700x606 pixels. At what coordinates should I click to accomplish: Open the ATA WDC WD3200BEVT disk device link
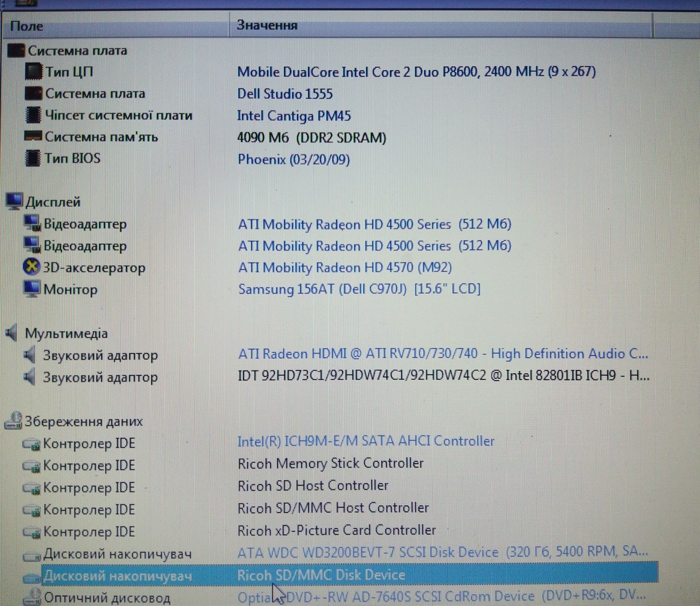(443, 552)
